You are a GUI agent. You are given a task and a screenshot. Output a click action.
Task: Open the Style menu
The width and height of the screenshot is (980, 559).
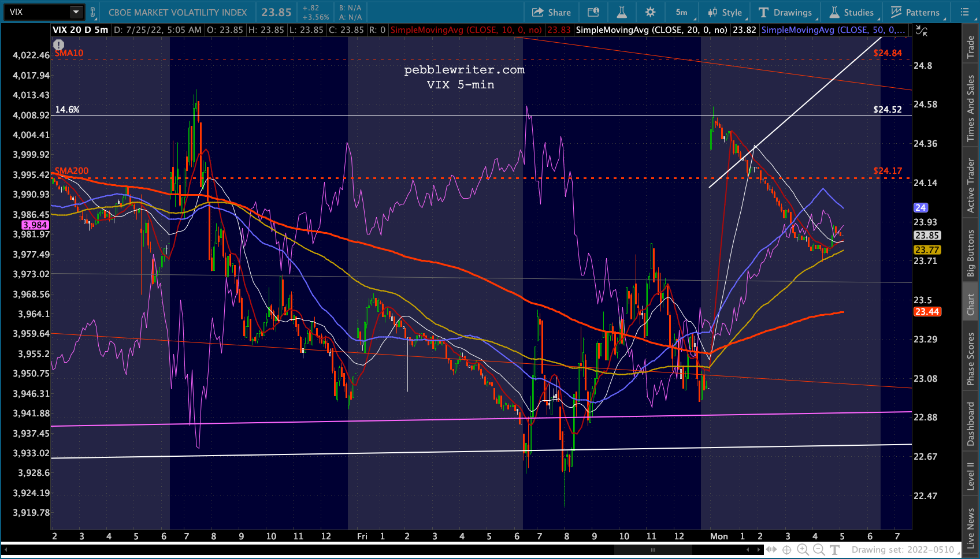tap(725, 12)
